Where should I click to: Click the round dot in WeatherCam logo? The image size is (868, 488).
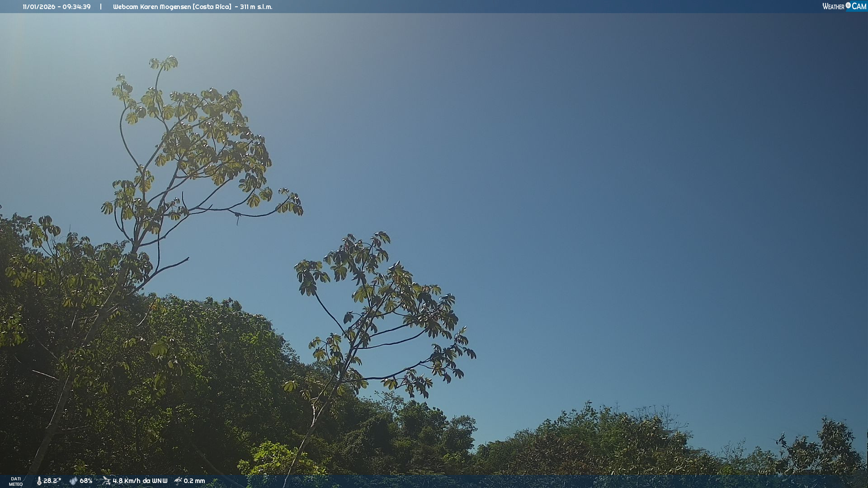click(848, 5)
